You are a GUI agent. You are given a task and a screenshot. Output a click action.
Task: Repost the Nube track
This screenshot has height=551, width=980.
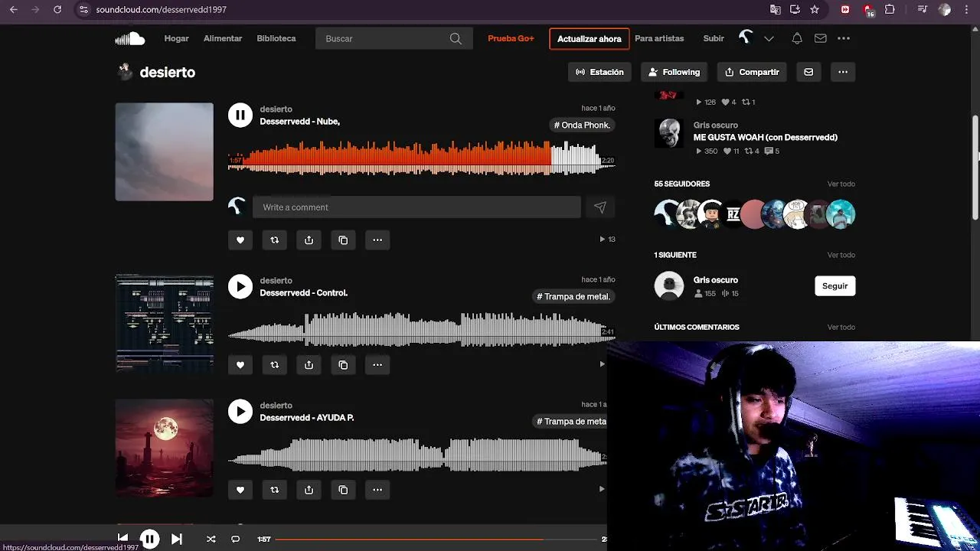tap(274, 240)
